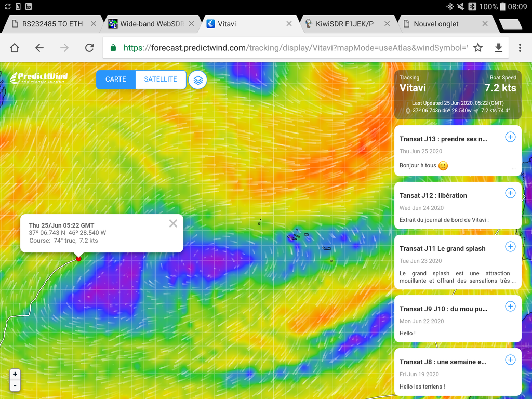Bookmark this page with the star

point(478,48)
